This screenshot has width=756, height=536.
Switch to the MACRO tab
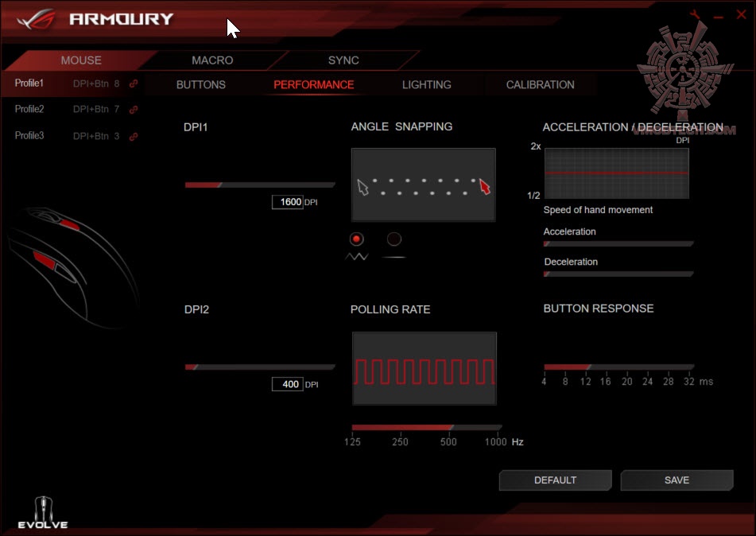[x=212, y=60]
